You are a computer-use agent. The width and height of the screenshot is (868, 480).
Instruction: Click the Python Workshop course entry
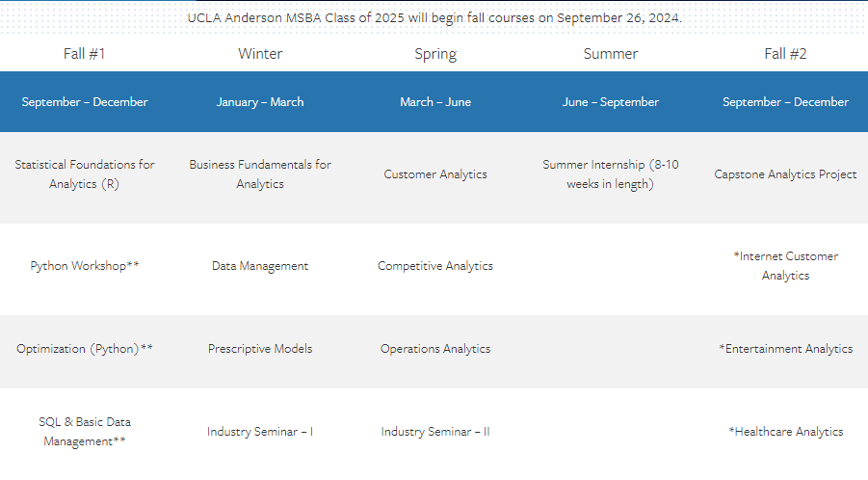[84, 266]
